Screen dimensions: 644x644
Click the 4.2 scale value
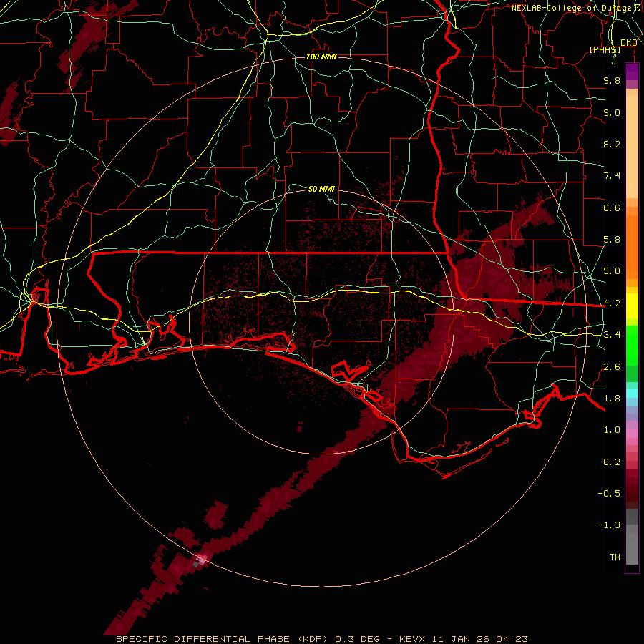click(x=612, y=303)
